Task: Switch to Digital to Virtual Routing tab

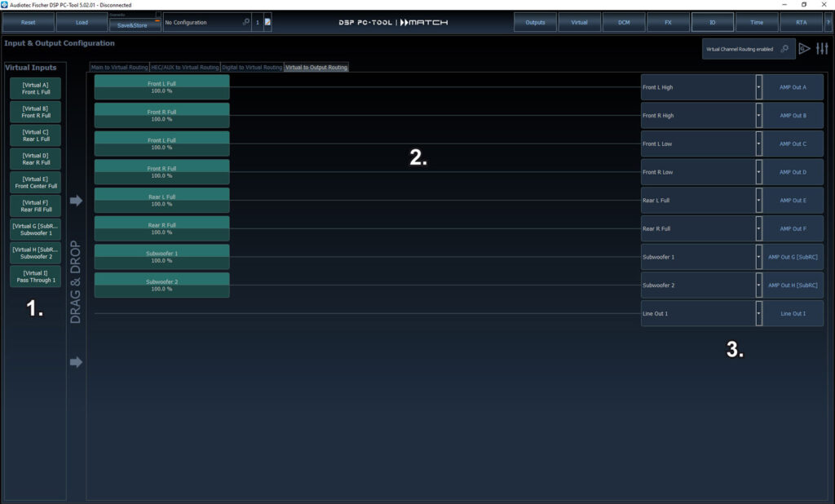Action: [x=252, y=67]
